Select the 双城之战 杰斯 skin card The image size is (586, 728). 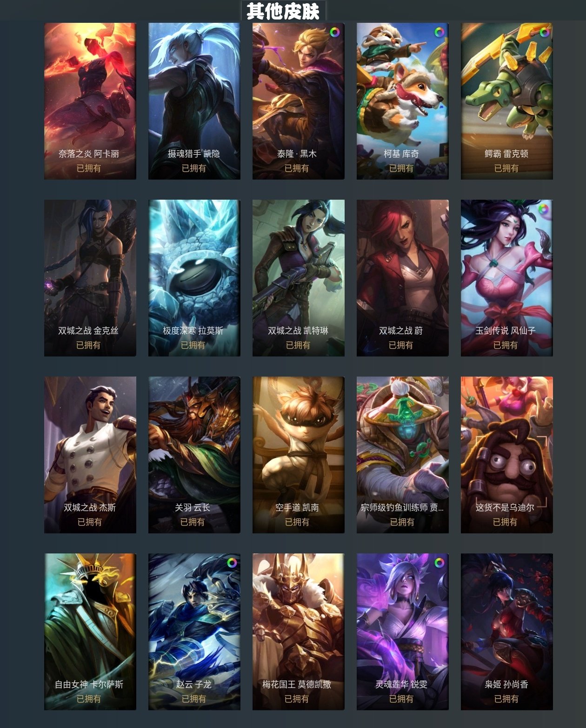click(x=90, y=455)
